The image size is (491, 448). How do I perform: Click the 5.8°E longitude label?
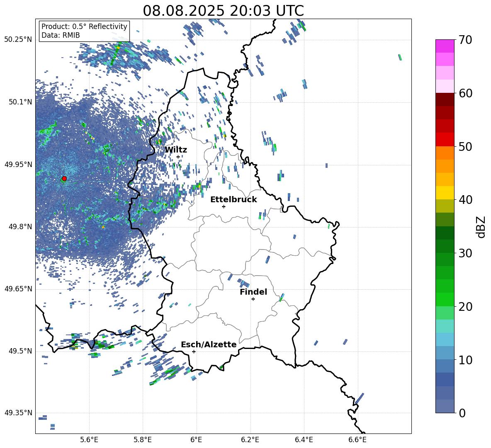point(143,440)
